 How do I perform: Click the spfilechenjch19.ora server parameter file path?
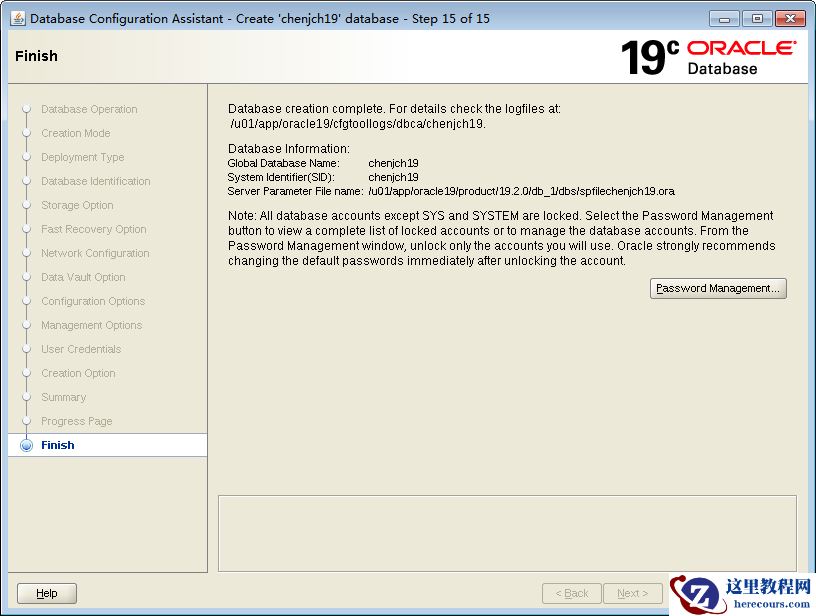(x=521, y=191)
